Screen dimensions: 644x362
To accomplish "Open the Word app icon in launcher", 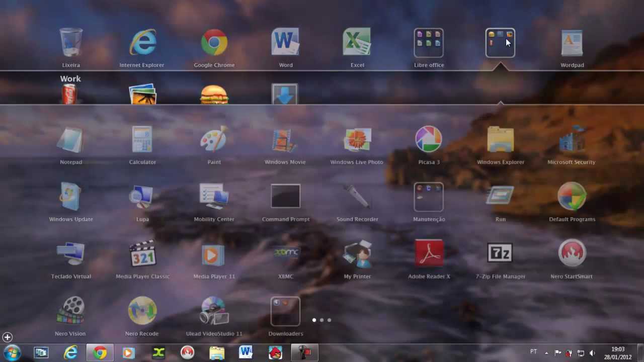I will coord(286,43).
